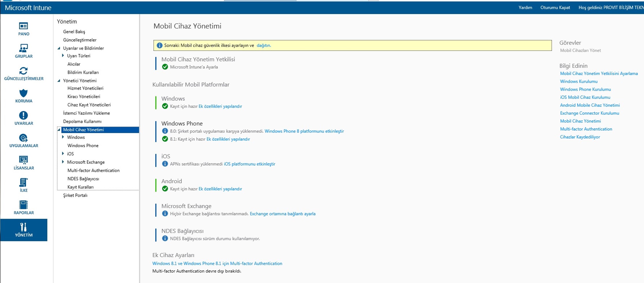Select Kiracı Yöneticileri tree item
The image size is (644, 283).
83,96
